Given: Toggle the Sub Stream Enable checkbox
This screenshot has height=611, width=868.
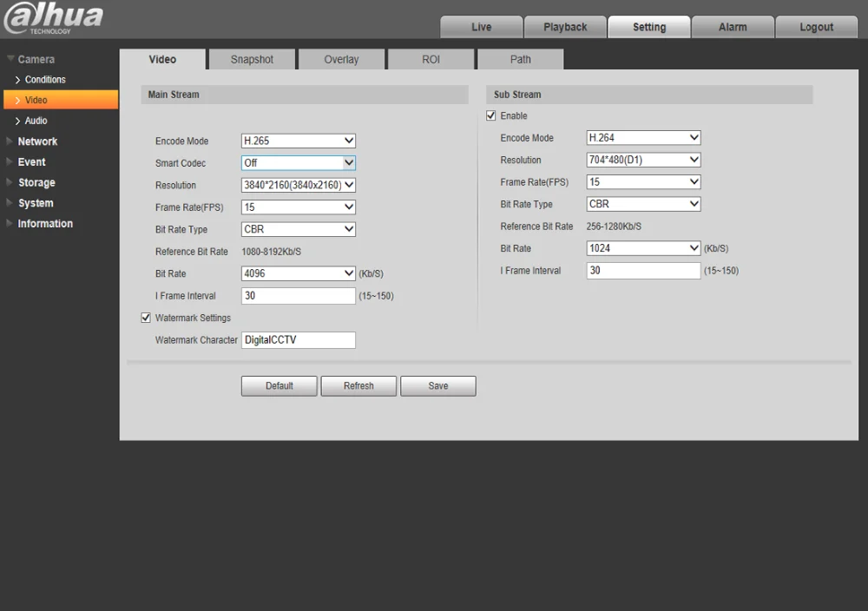Looking at the screenshot, I should click(x=491, y=115).
